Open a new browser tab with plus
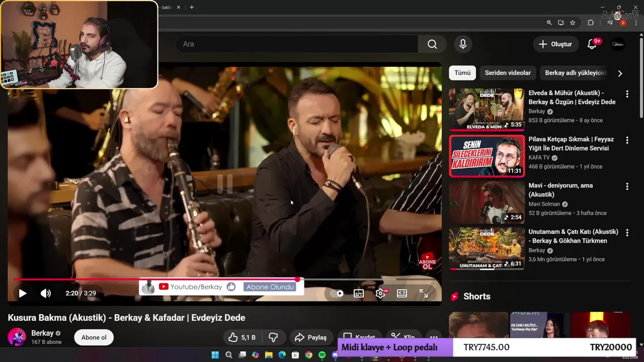Viewport: 644px width, 362px height. coord(192,7)
